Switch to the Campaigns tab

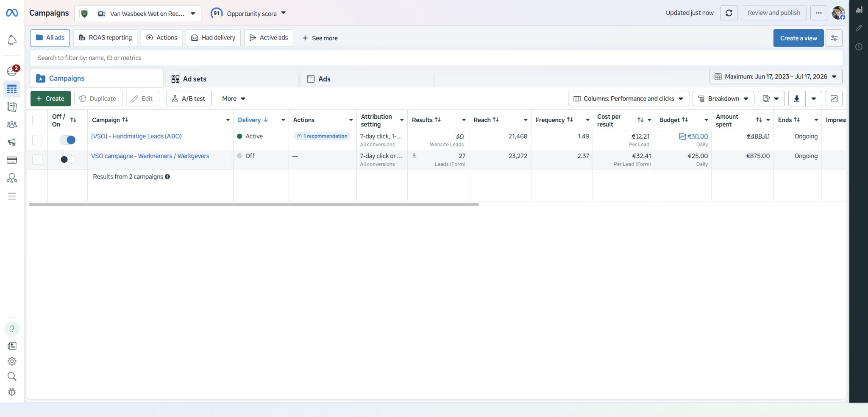point(97,78)
